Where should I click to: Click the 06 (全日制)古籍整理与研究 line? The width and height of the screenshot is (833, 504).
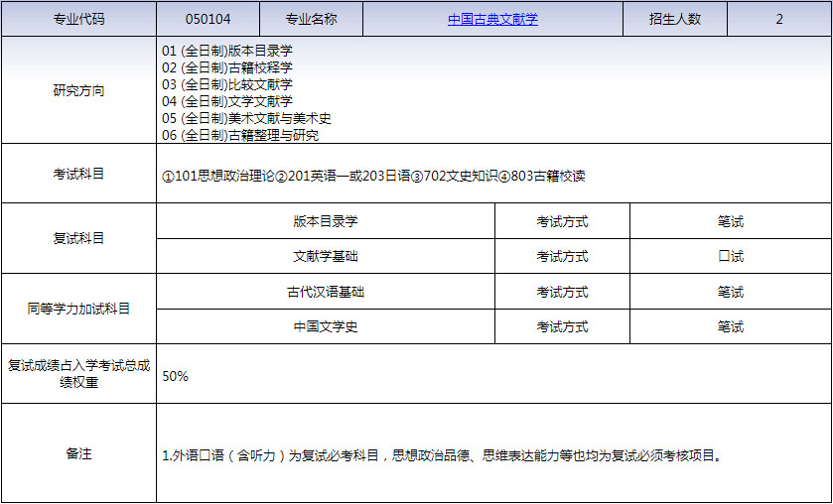(240, 135)
